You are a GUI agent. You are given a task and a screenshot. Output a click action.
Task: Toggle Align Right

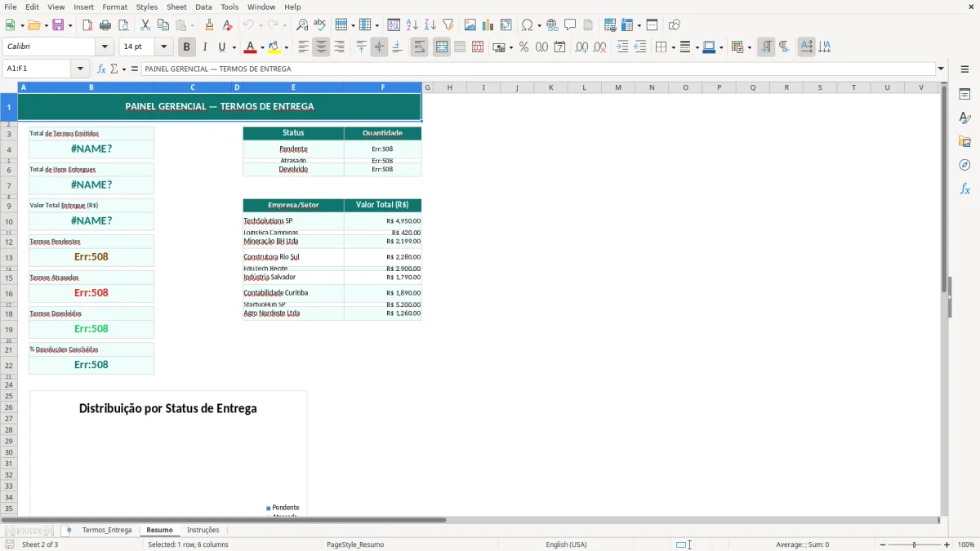pyautogui.click(x=340, y=47)
